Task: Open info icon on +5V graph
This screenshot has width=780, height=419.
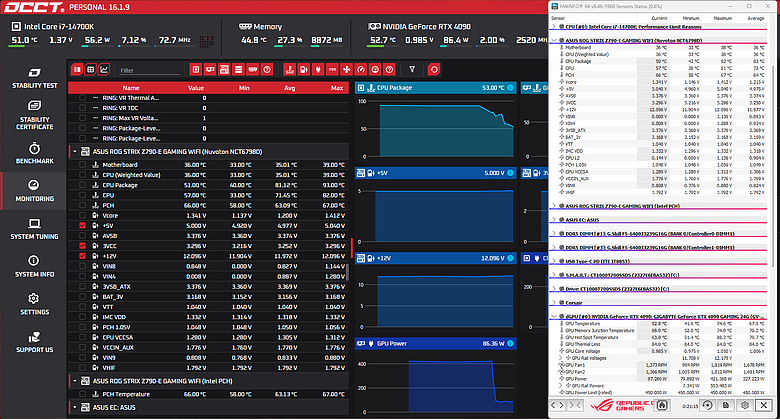Action: point(510,173)
